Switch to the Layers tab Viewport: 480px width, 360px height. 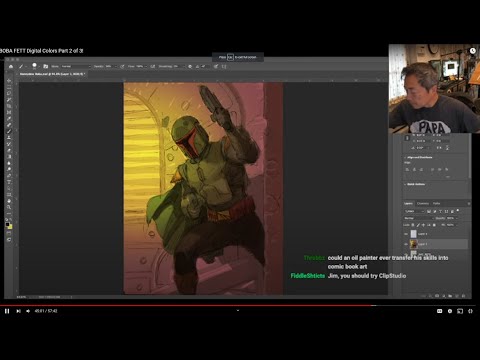coord(408,203)
